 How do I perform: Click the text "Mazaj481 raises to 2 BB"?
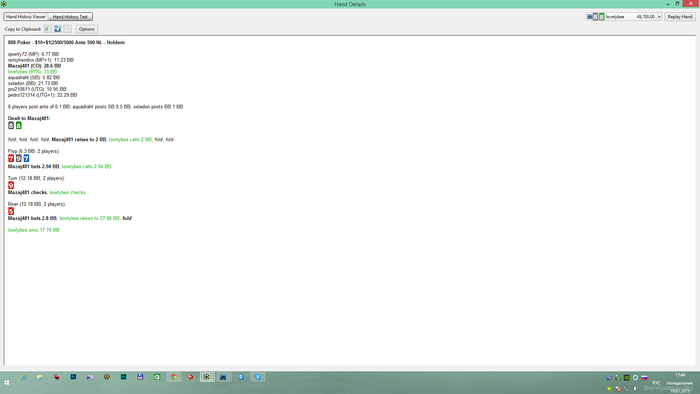pos(79,140)
